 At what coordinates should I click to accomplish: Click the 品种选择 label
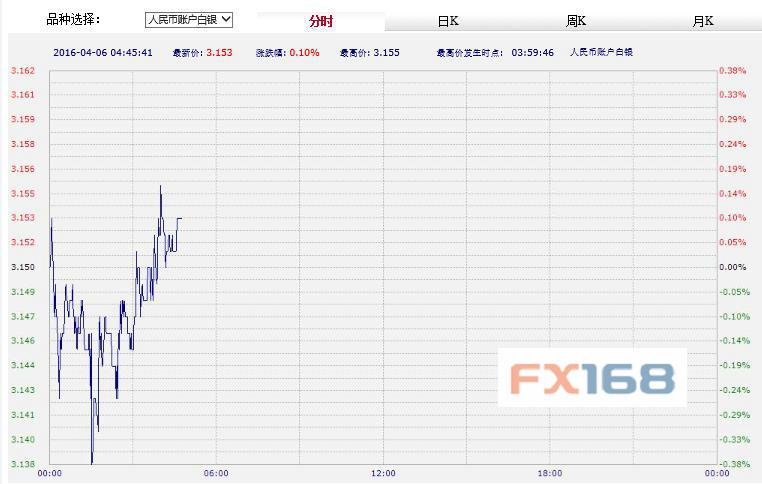pos(74,19)
